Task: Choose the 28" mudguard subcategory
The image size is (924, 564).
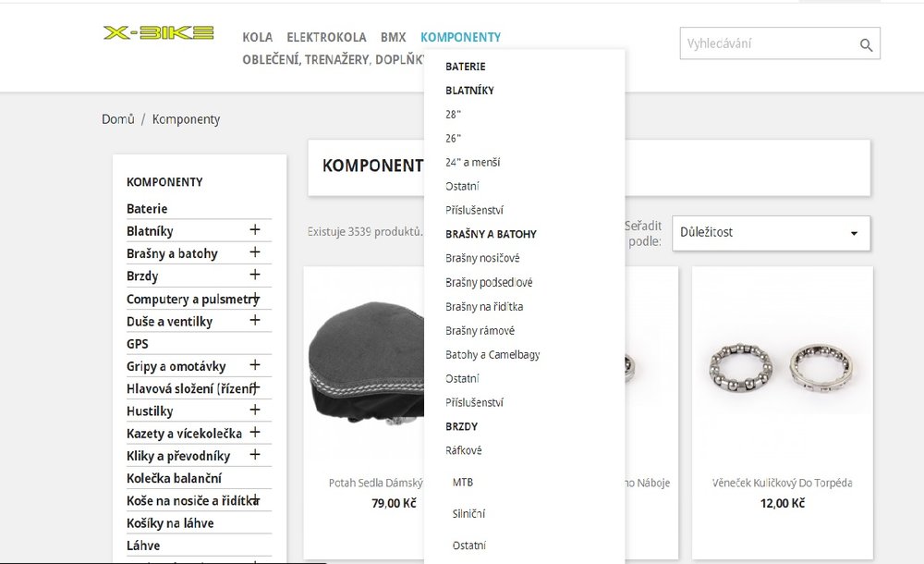Action: pyautogui.click(x=453, y=115)
